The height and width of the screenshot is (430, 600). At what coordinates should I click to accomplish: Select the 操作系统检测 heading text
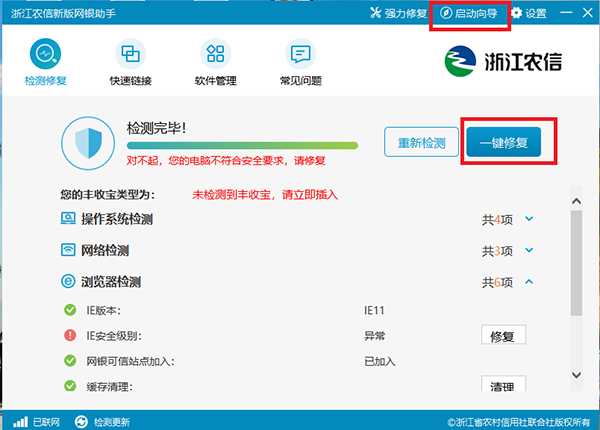[x=117, y=219]
